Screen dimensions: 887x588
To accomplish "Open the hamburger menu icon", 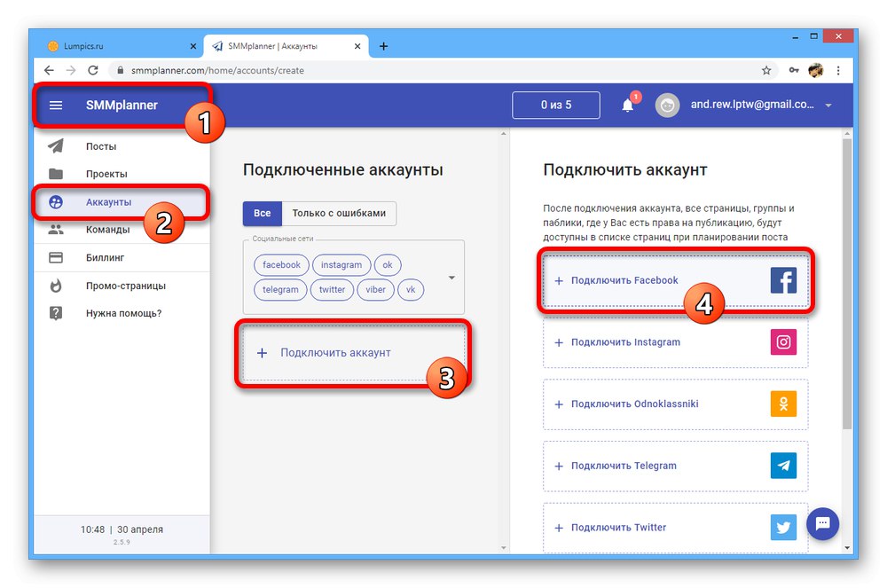I will pos(55,106).
